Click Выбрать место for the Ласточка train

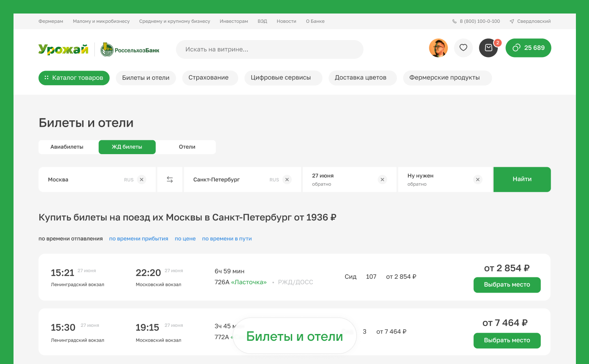click(507, 285)
